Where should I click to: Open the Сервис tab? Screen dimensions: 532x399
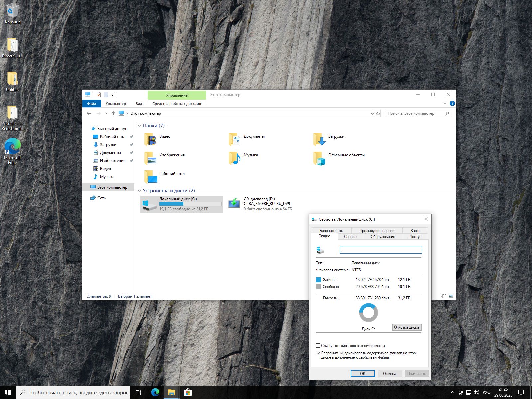pos(350,237)
